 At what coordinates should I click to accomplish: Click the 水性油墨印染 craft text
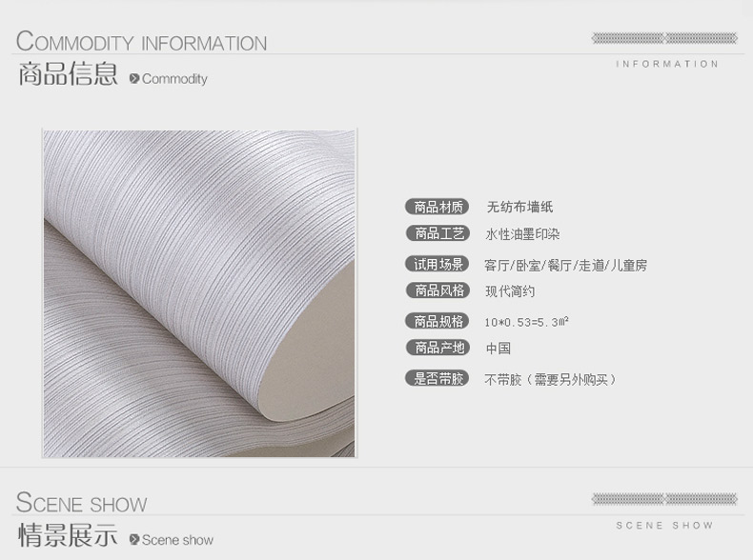click(523, 234)
